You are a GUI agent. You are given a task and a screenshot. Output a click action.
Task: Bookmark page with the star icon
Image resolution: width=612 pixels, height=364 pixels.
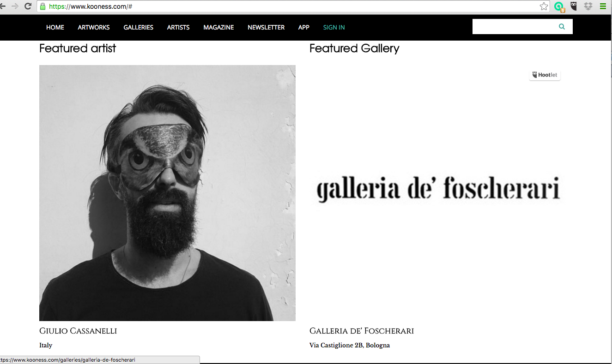click(544, 6)
